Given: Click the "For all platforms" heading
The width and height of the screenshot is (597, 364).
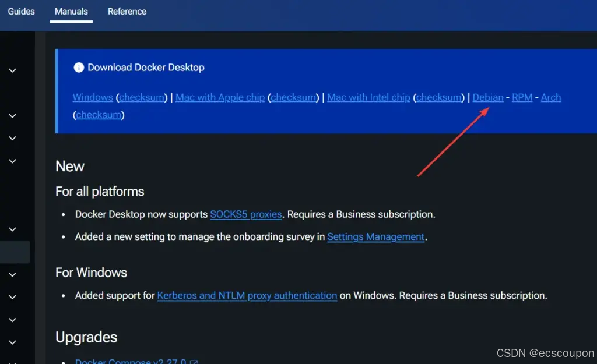Looking at the screenshot, I should coord(100,192).
